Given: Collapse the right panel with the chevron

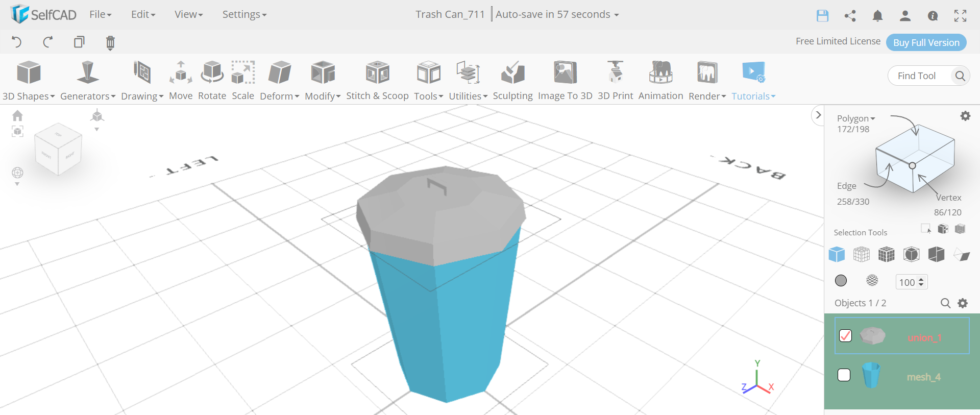Looking at the screenshot, I should pyautogui.click(x=818, y=115).
